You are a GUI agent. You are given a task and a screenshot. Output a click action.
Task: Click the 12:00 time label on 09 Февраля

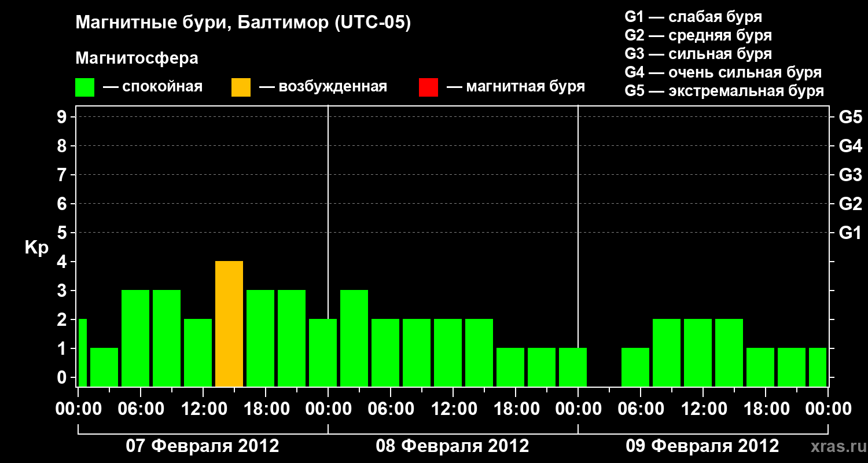click(x=703, y=409)
